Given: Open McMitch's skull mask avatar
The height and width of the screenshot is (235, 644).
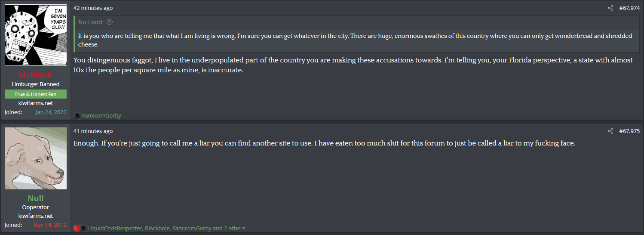Looking at the screenshot, I should (x=36, y=35).
